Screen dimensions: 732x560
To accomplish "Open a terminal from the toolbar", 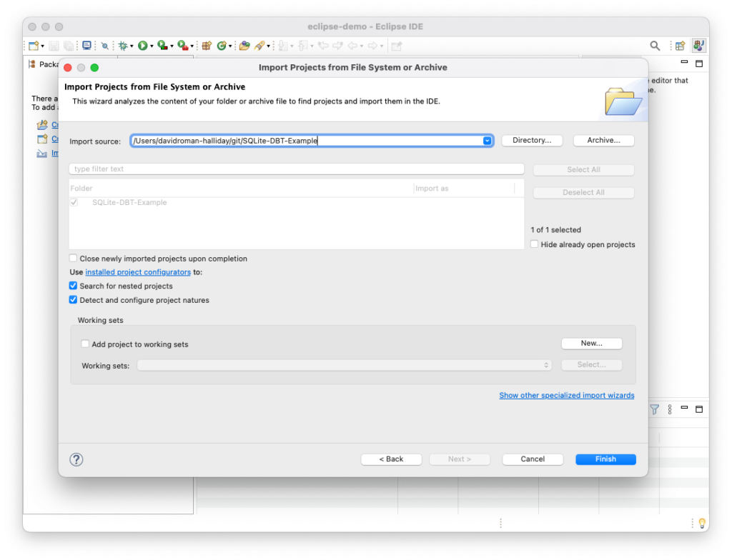I will (x=86, y=45).
